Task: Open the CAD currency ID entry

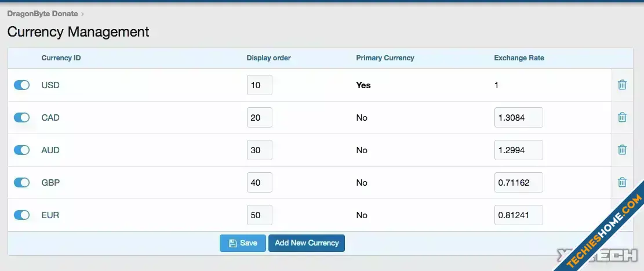Action: tap(50, 118)
